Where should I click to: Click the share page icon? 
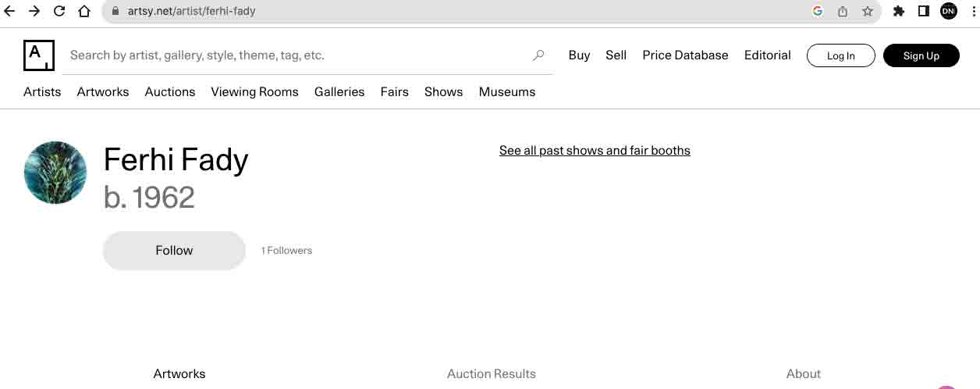coord(843,11)
